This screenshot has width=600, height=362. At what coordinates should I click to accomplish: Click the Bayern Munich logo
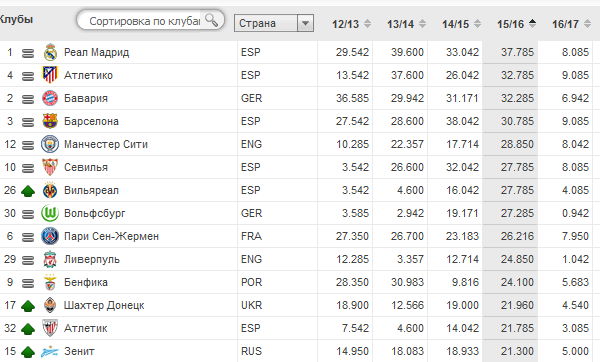[x=50, y=98]
